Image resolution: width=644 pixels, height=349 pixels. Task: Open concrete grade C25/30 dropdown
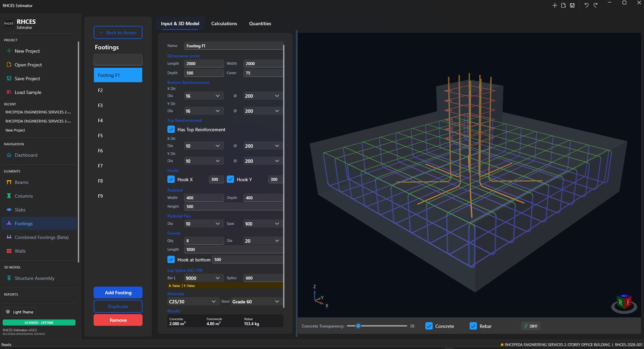pos(193,302)
